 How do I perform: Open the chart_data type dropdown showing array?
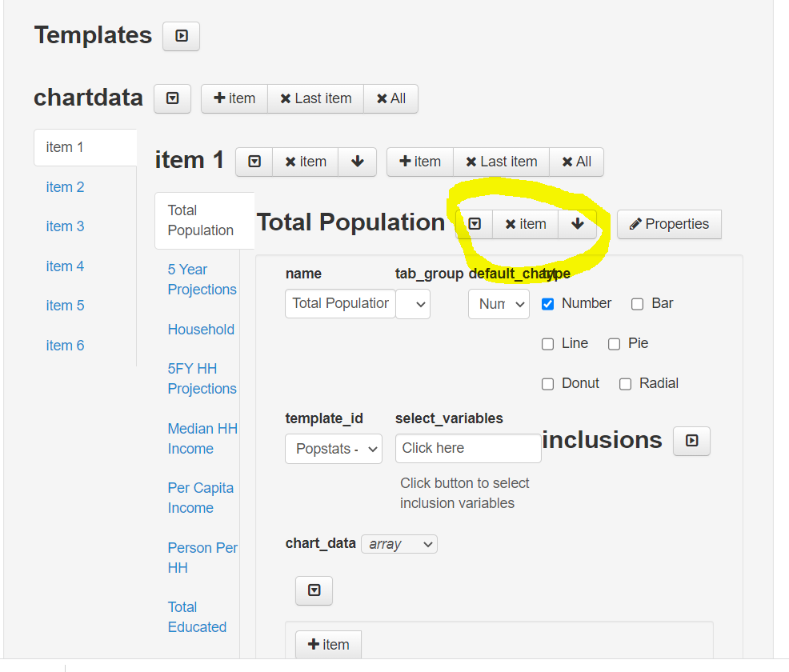399,543
